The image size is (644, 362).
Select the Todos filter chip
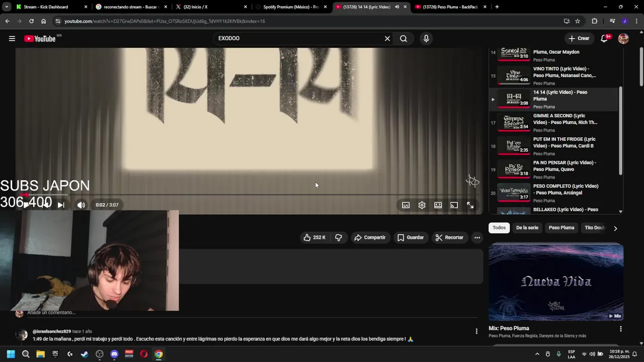click(x=499, y=228)
